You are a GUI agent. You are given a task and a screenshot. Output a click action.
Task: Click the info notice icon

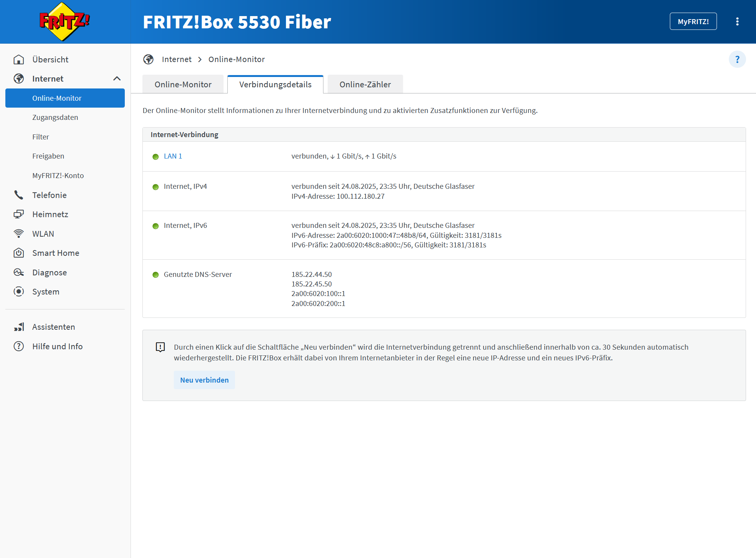(160, 347)
